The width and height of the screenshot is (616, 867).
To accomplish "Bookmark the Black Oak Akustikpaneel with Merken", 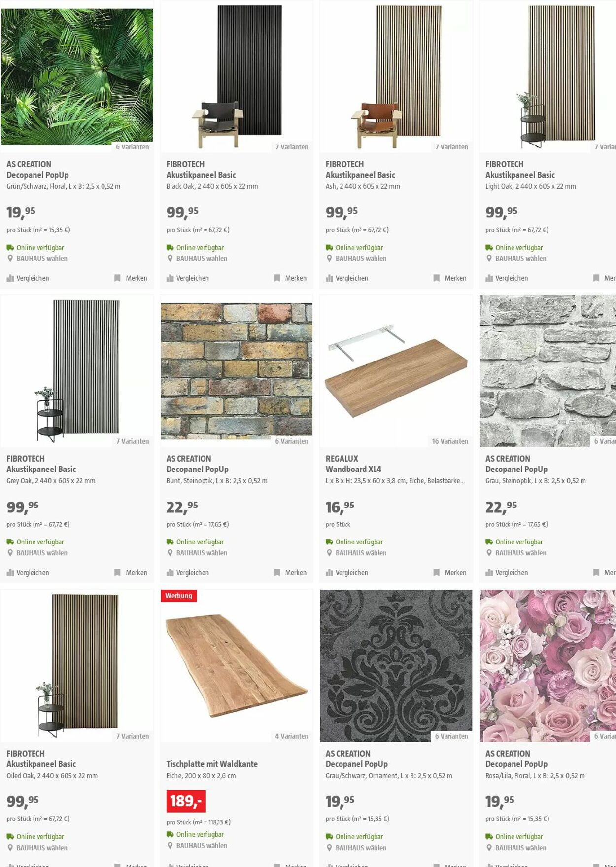I will (x=290, y=278).
